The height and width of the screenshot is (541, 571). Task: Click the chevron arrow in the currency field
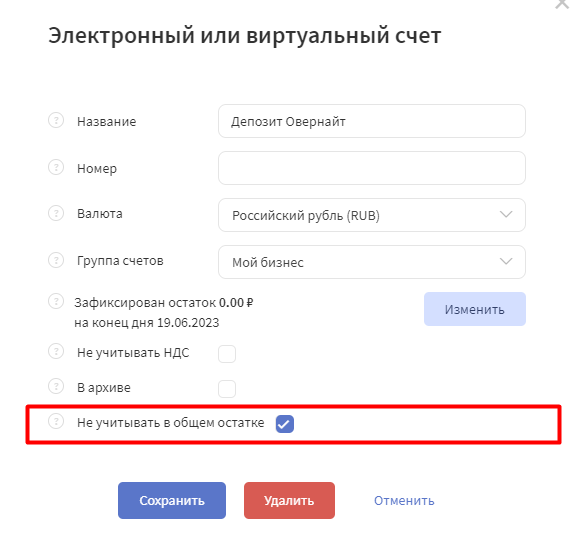[506, 214]
